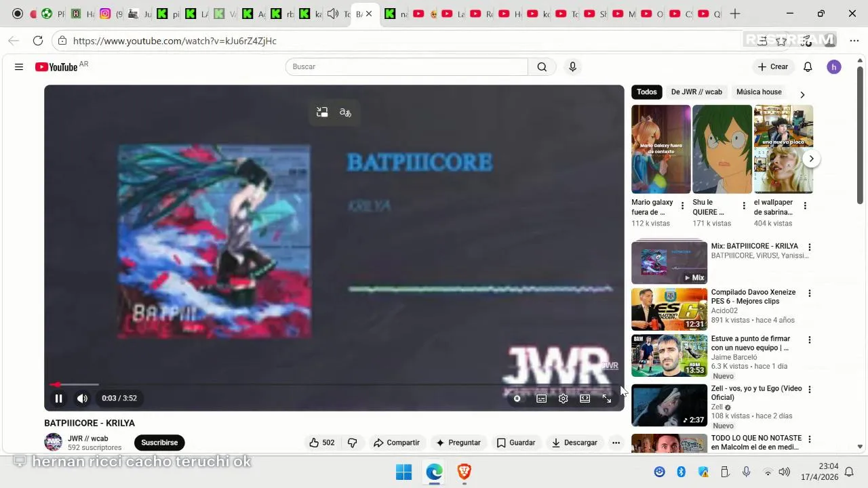Open options for el wallpaper de sabrina short

point(805,205)
